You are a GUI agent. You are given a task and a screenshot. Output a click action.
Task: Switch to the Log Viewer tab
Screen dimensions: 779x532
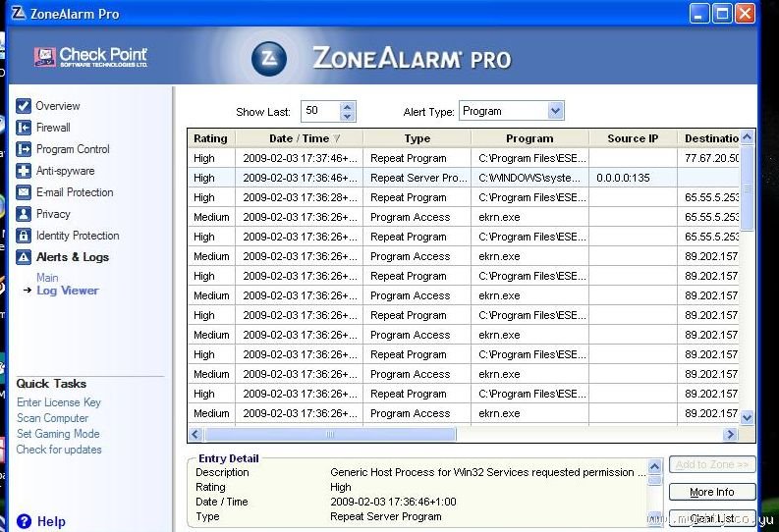[x=68, y=291]
